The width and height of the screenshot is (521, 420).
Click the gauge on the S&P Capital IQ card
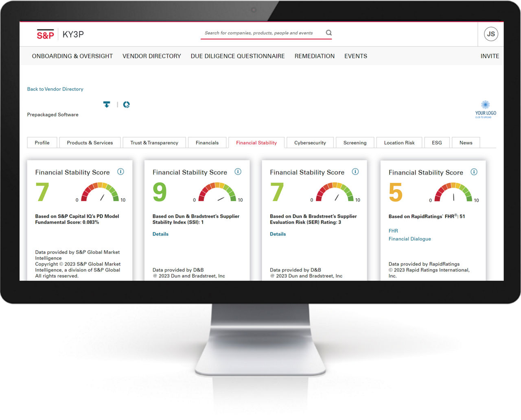click(x=100, y=192)
